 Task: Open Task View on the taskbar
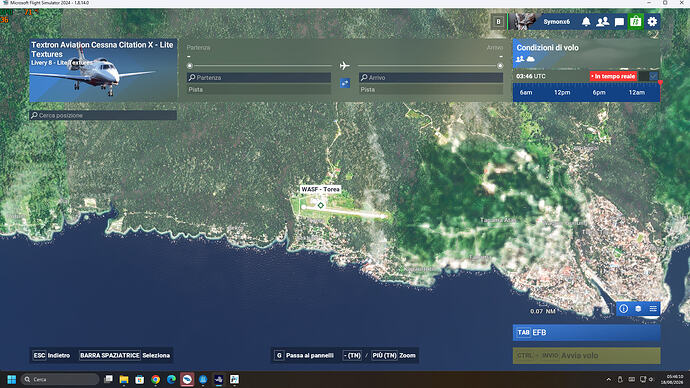(108, 379)
